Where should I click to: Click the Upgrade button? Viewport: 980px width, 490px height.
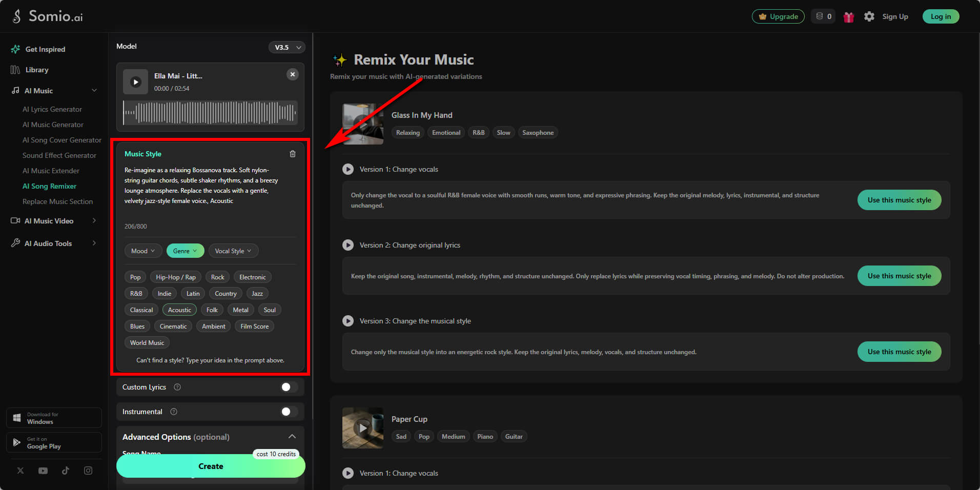[778, 16]
